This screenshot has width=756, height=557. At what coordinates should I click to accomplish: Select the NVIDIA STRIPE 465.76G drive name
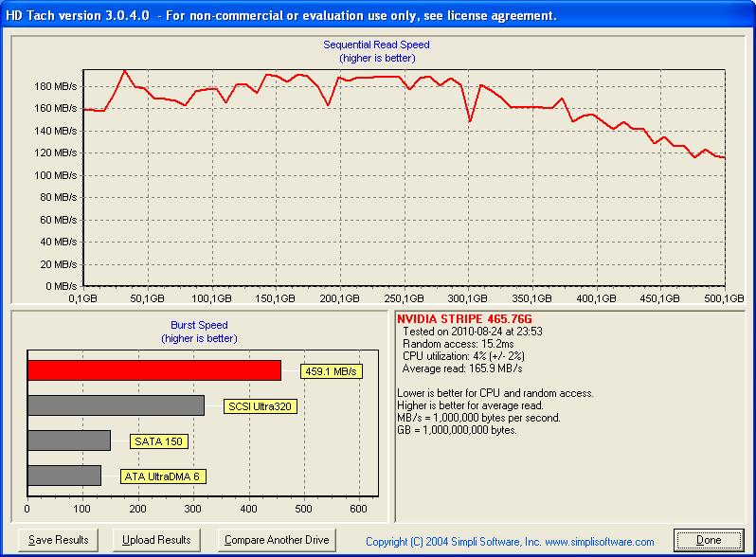point(464,319)
